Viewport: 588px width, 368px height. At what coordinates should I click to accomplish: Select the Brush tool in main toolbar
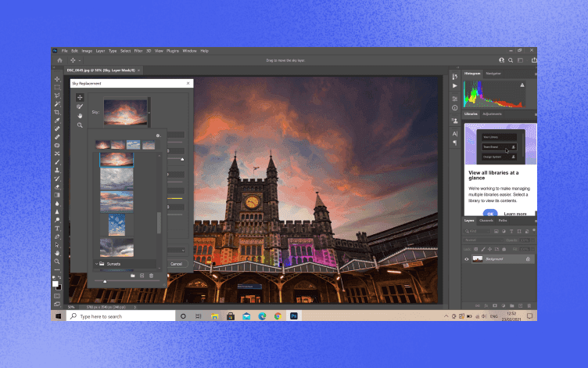pos(57,162)
